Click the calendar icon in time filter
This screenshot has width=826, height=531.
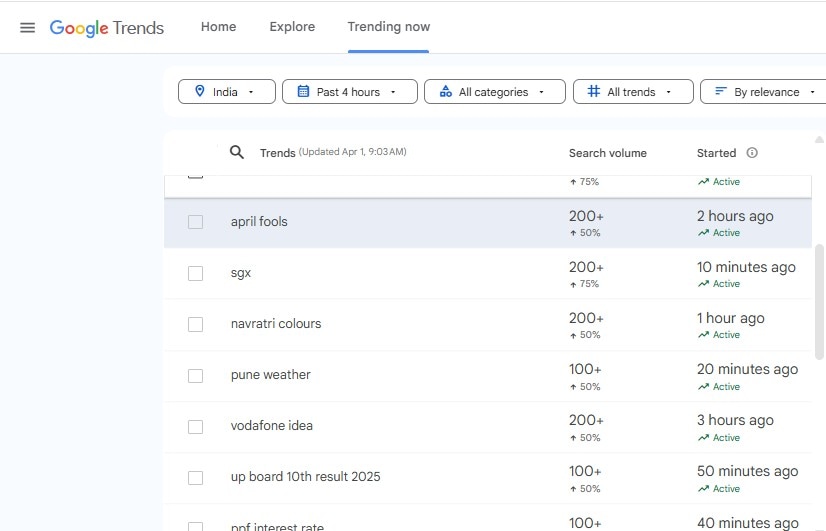(x=302, y=92)
